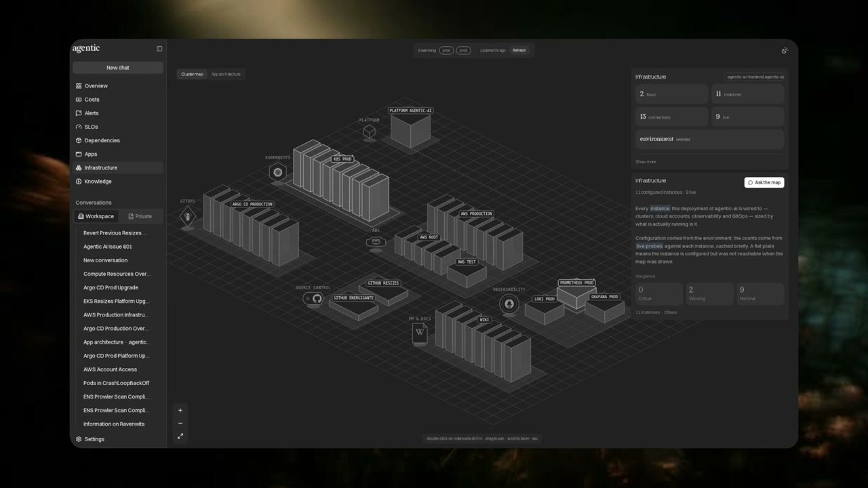
Task: Click the Nominal count card
Action: coord(760,294)
